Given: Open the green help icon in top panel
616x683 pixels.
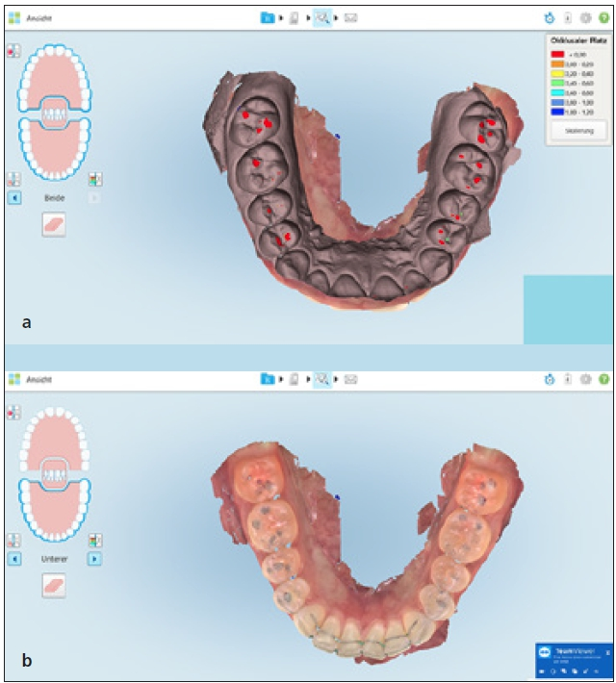Looking at the screenshot, I should click(x=603, y=17).
